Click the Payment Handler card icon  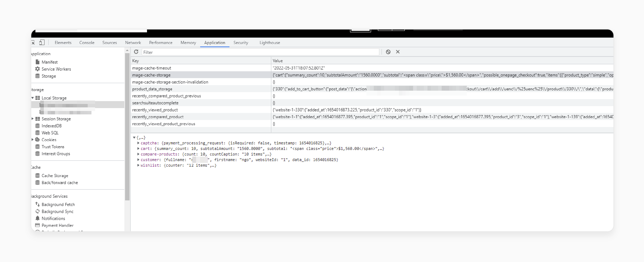pos(38,225)
